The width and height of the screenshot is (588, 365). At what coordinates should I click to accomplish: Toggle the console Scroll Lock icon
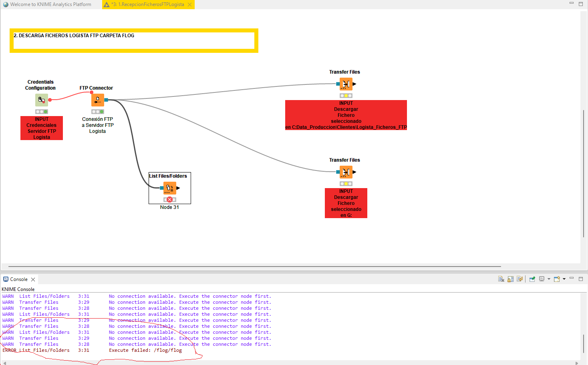click(x=510, y=279)
